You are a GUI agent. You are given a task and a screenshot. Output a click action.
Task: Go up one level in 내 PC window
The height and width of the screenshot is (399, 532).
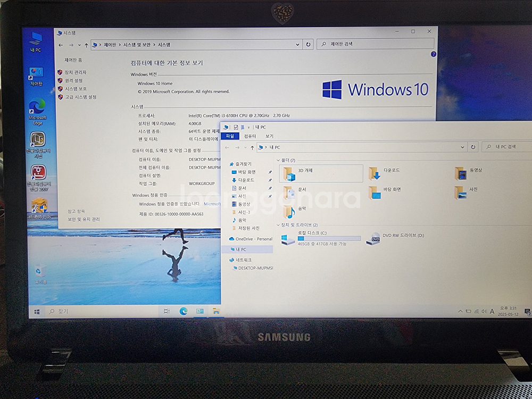pos(252,147)
